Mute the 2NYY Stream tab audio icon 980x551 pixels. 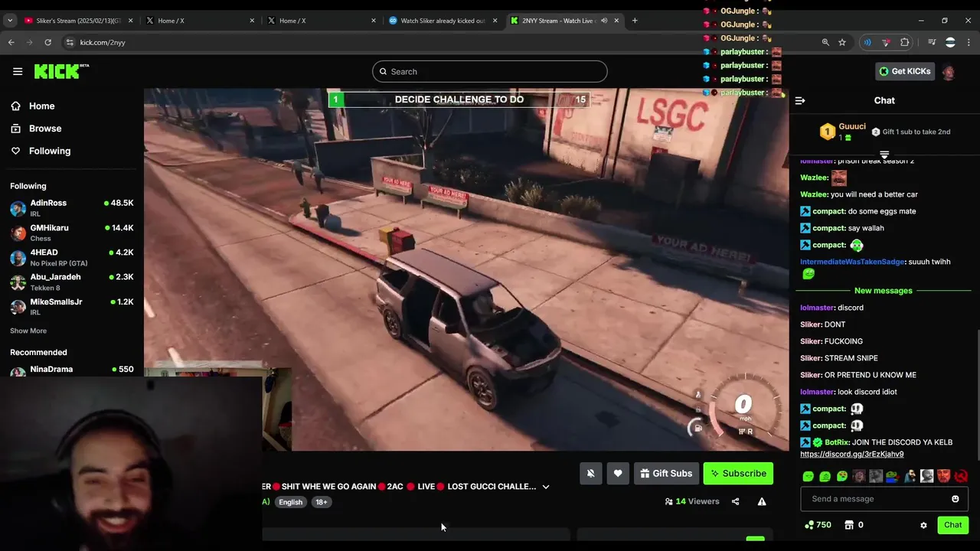pos(604,21)
